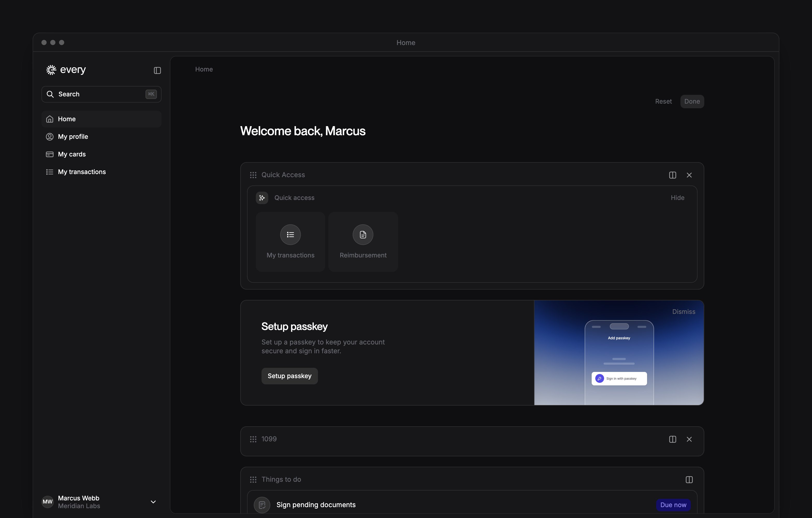Click the Reimbursement document icon

click(363, 235)
